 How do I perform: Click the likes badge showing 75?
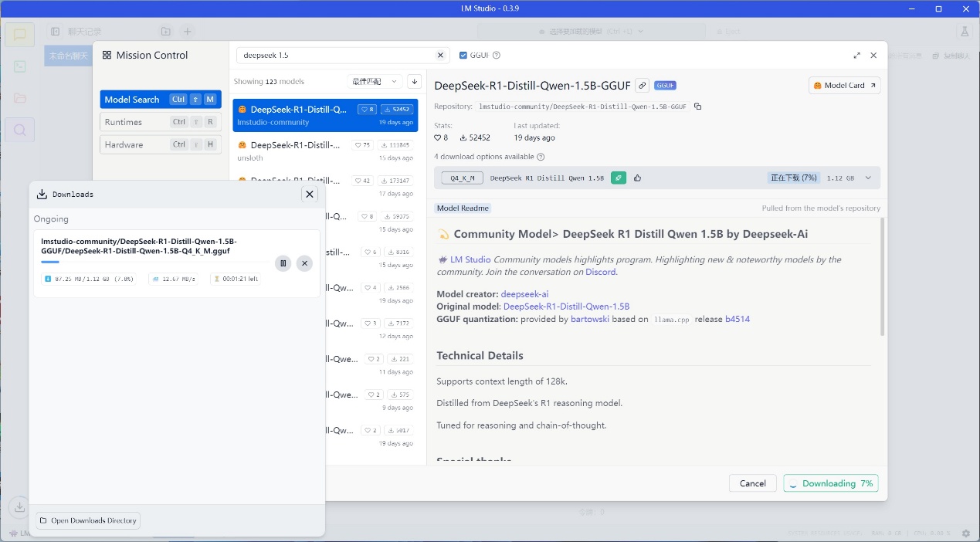click(x=362, y=145)
